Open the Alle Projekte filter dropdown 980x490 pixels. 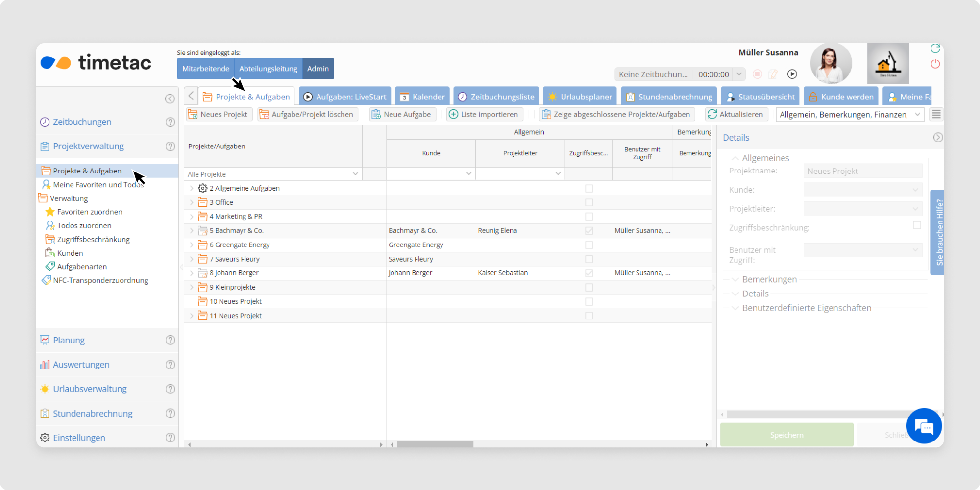(x=355, y=174)
